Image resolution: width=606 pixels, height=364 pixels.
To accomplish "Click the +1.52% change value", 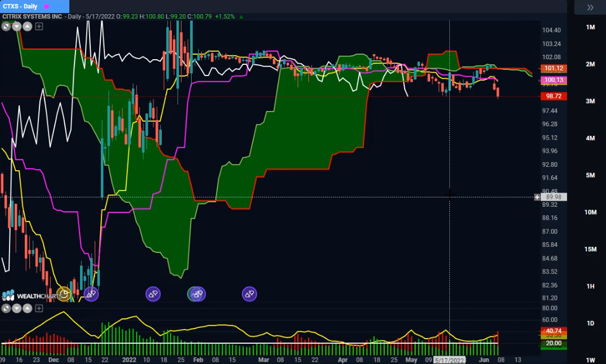I will [x=225, y=16].
